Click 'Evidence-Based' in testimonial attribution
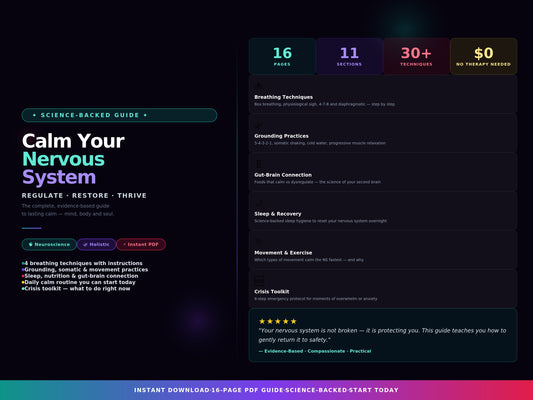 pos(283,351)
